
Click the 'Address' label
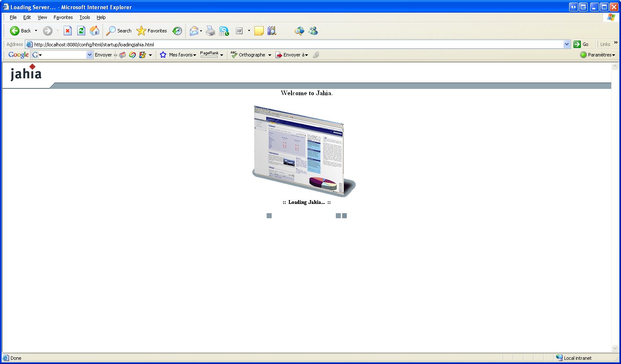click(15, 44)
